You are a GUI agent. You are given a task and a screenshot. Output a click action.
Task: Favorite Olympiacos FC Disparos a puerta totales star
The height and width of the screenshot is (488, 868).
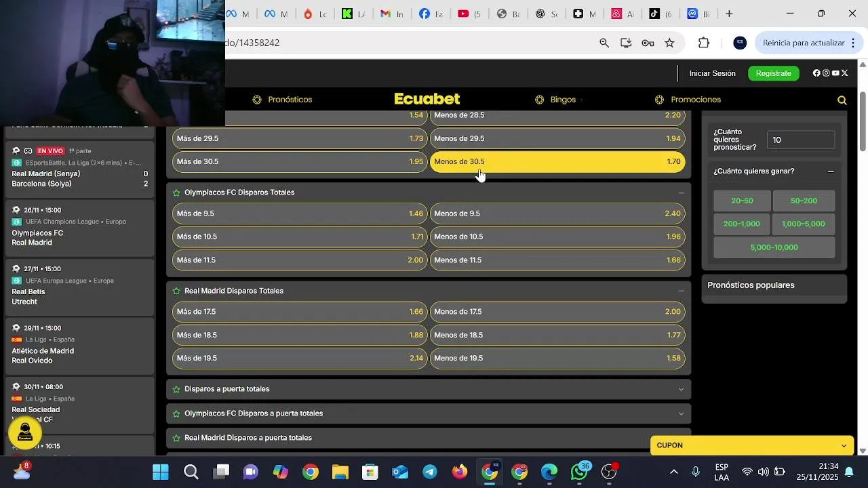(176, 413)
